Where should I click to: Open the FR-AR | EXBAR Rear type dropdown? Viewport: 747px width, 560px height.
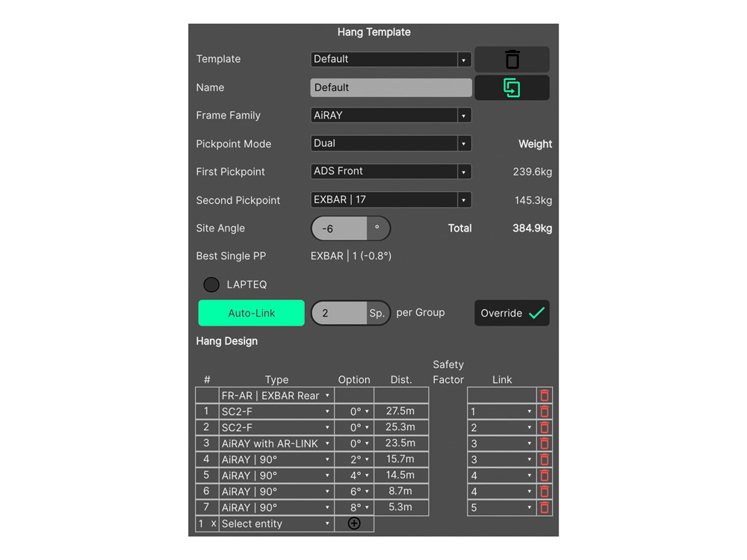[x=276, y=395]
